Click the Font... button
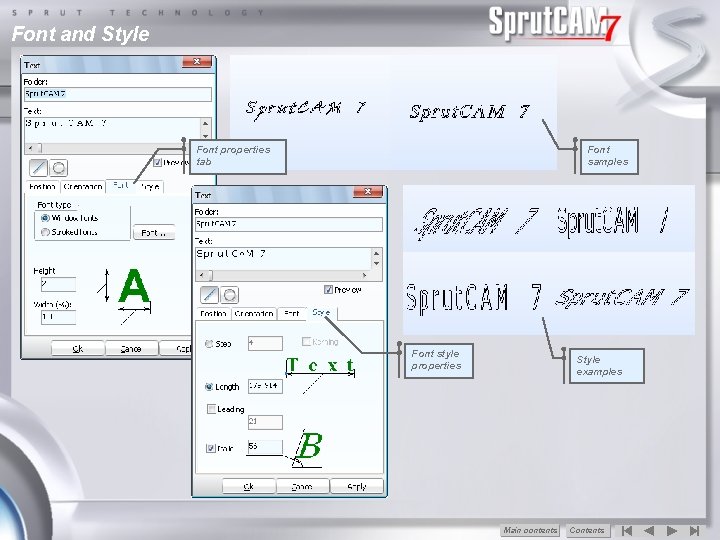Screen dimensions: 720x540 pyautogui.click(x=154, y=232)
